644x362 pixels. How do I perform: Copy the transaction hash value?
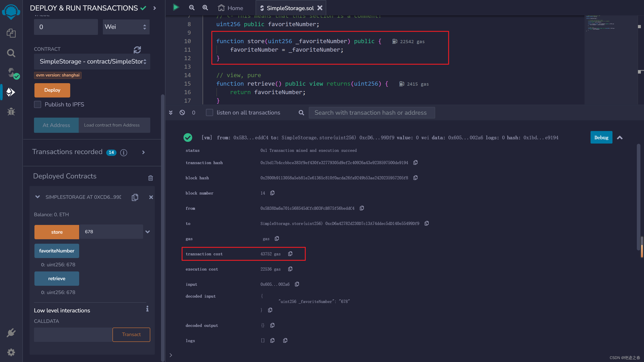point(415,163)
